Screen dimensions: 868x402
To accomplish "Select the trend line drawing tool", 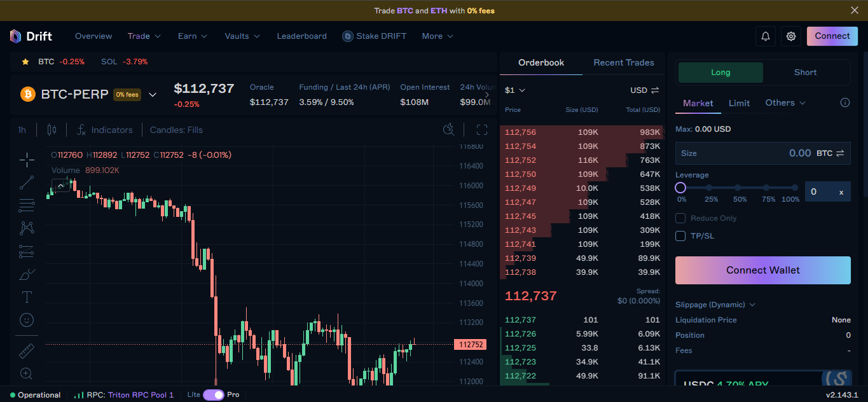I will (x=27, y=183).
